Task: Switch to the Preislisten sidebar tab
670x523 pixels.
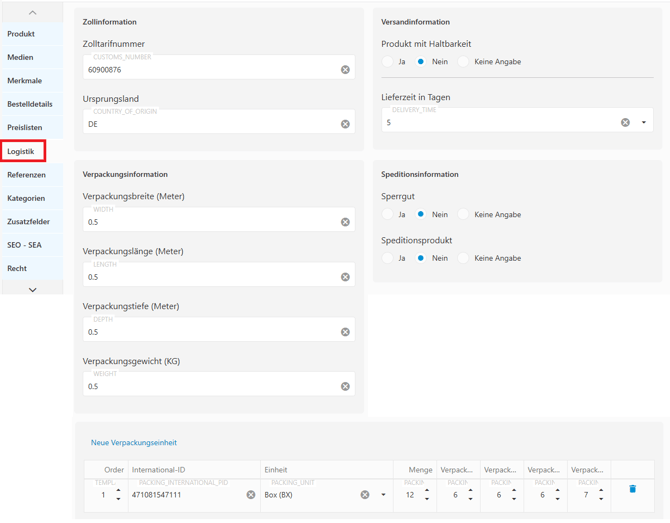Action: (x=25, y=128)
